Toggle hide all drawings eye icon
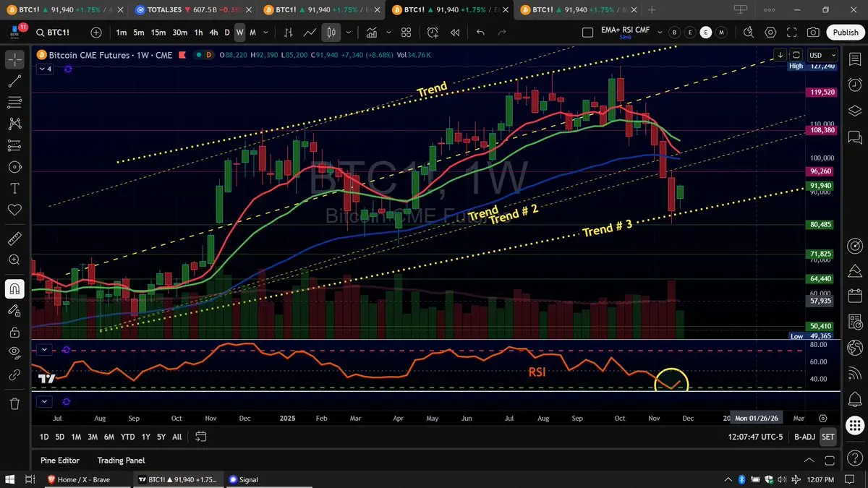 click(x=14, y=353)
